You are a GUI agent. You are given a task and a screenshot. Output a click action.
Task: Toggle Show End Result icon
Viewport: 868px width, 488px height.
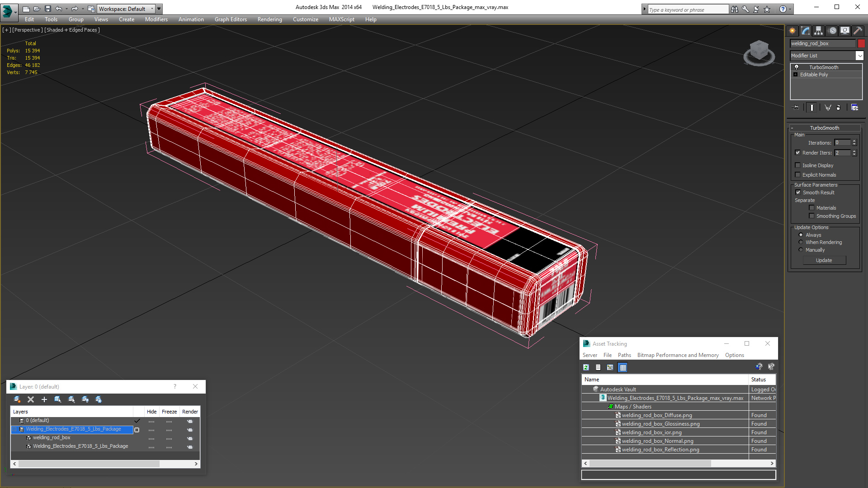pyautogui.click(x=812, y=108)
